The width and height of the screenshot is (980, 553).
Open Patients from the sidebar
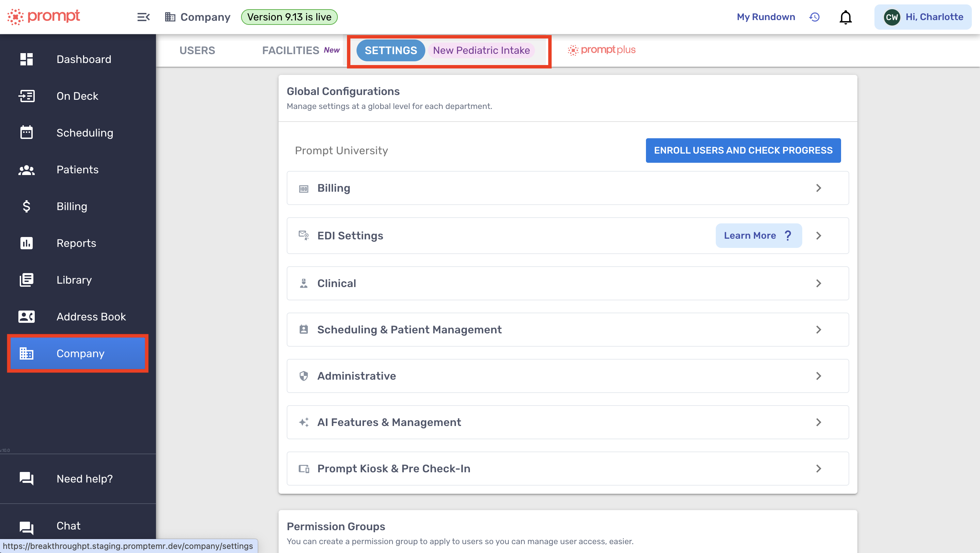coord(77,170)
